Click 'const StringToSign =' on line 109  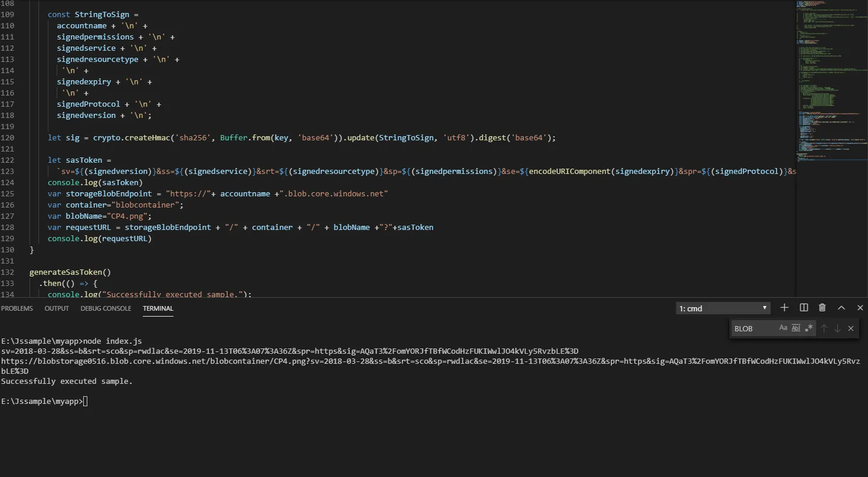93,15
